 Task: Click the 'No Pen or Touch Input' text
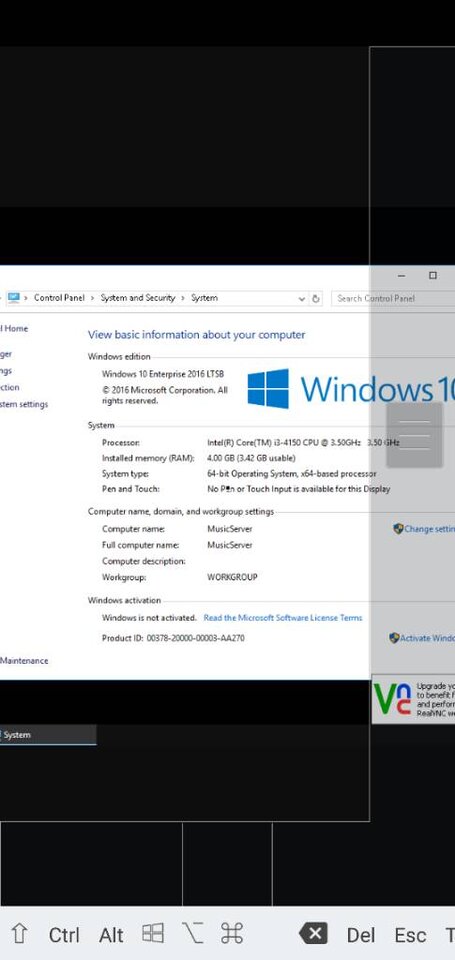(299, 489)
